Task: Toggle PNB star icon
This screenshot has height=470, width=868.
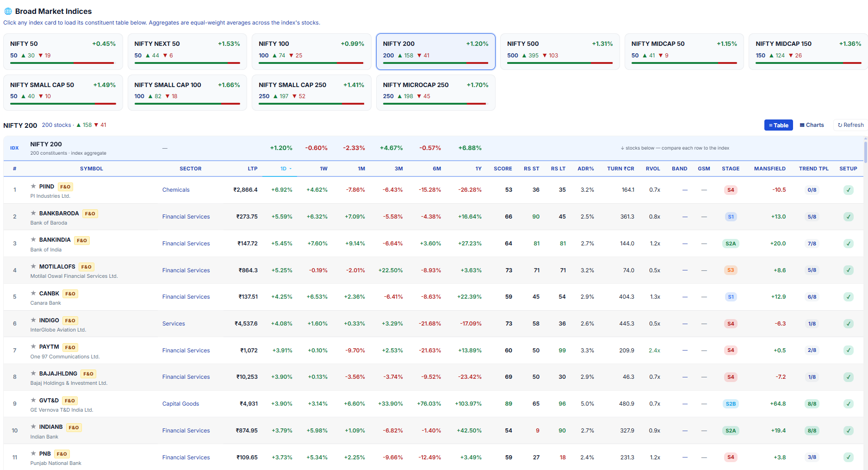Action: 33,453
